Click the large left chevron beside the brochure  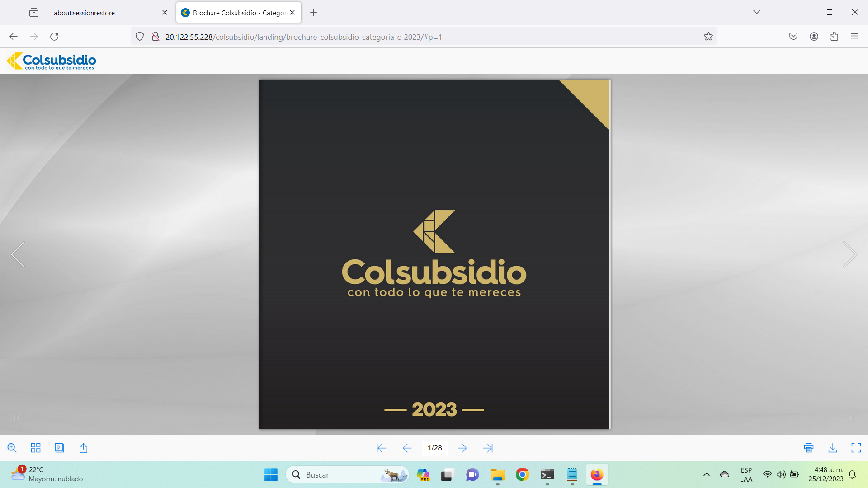(x=18, y=254)
